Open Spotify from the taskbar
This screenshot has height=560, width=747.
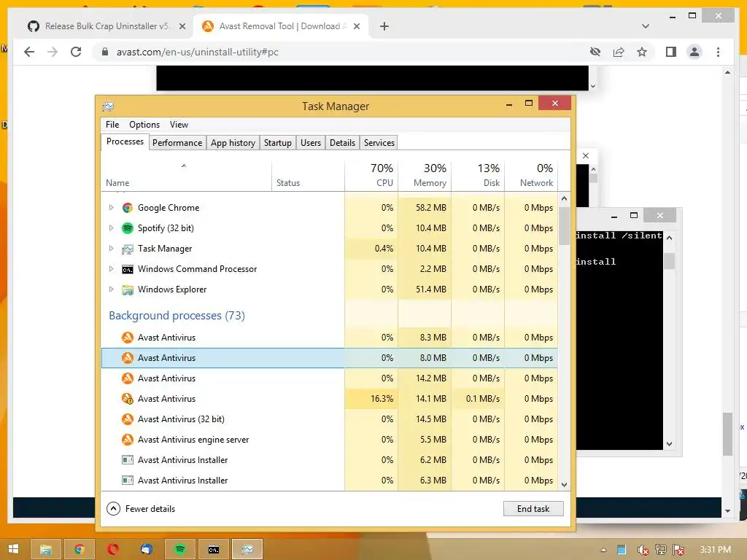tap(180, 550)
